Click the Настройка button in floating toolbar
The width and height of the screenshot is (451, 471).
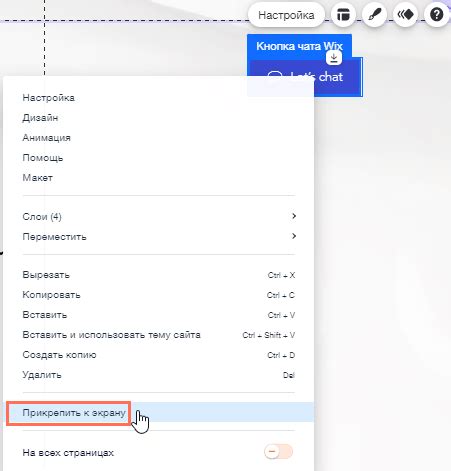286,15
